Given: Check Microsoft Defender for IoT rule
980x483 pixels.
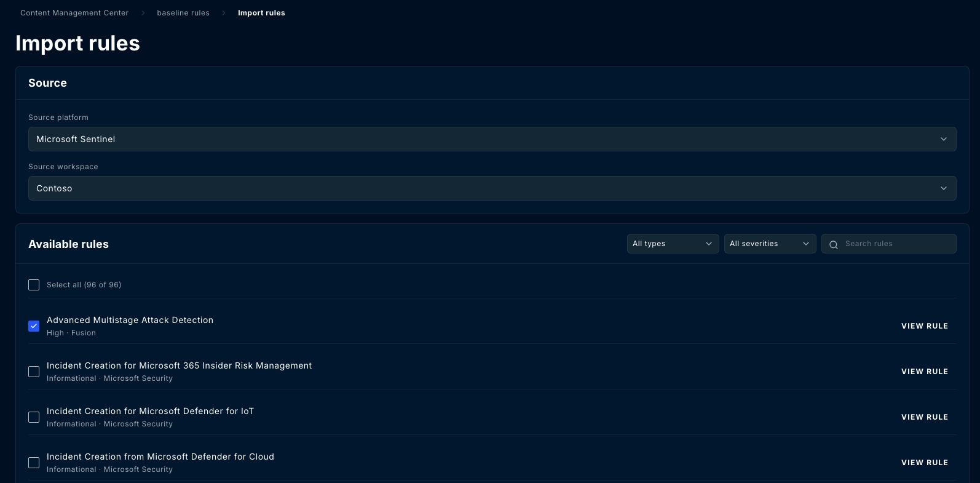Looking at the screenshot, I should (x=34, y=417).
